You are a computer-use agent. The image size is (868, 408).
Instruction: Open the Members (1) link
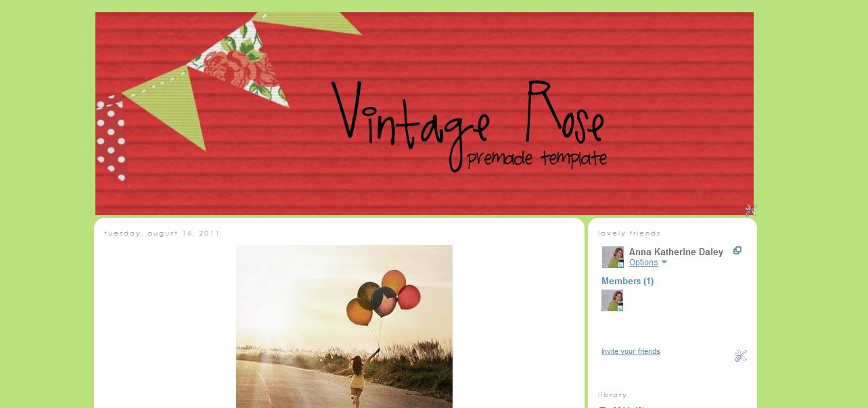(x=628, y=281)
